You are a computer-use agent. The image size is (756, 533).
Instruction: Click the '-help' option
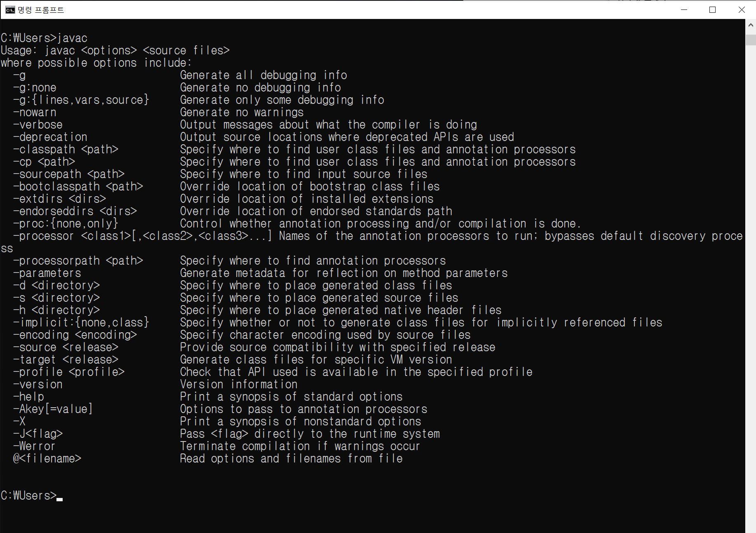pos(28,397)
